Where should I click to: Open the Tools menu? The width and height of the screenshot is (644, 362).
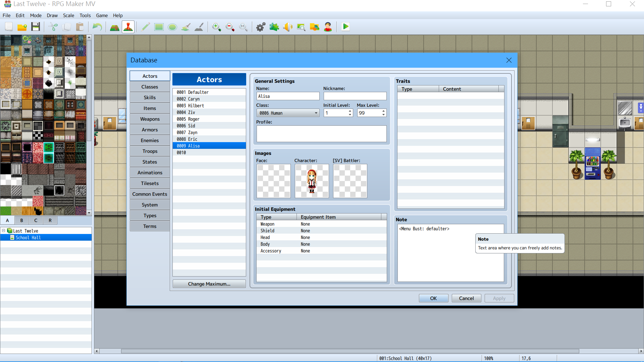pyautogui.click(x=85, y=15)
